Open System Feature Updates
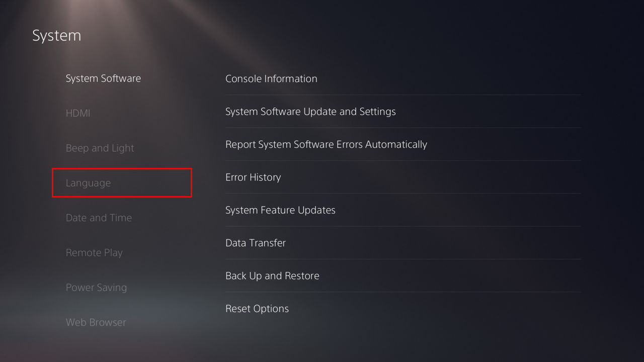This screenshot has height=362, width=644. pos(280,210)
